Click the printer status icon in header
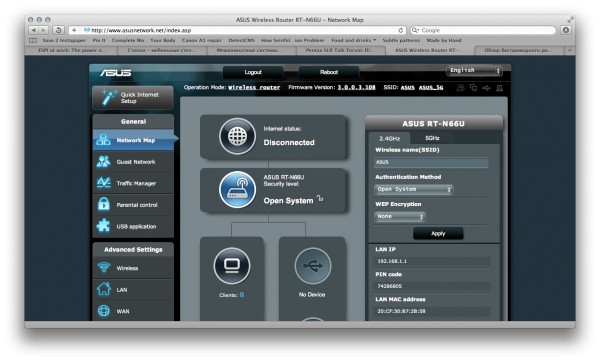The width and height of the screenshot is (600, 362). coord(499,88)
